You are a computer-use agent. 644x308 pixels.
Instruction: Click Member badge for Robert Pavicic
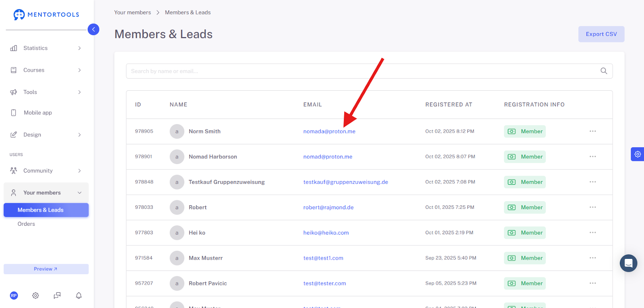click(525, 283)
